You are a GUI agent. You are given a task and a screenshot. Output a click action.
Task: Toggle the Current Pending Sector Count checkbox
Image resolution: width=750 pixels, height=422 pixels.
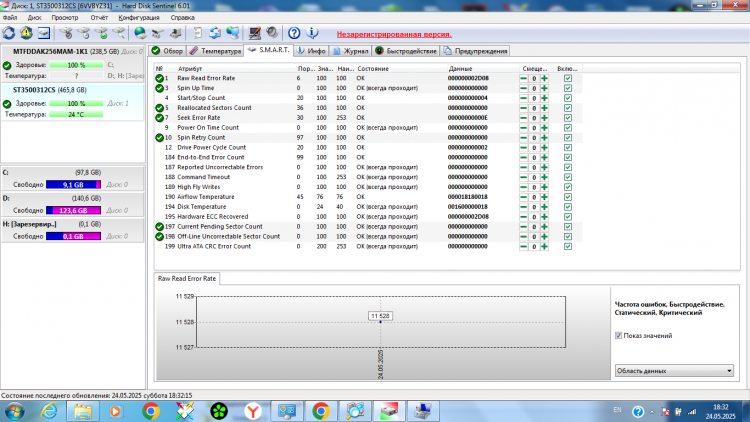click(568, 227)
